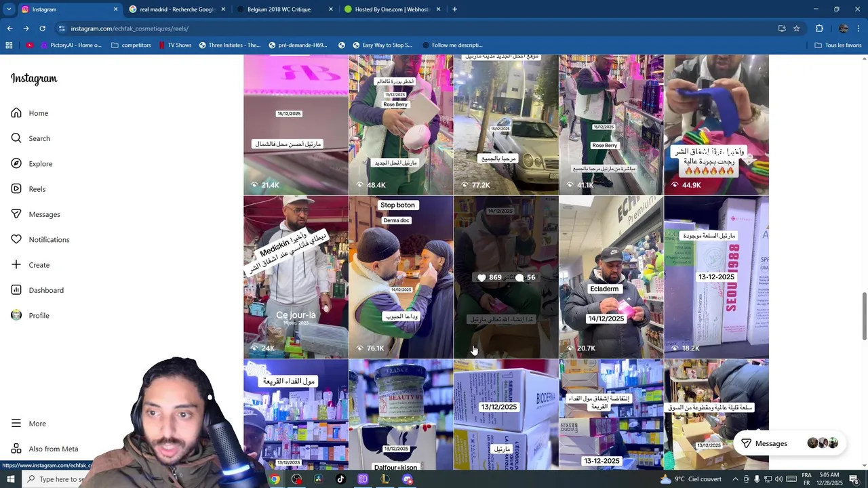Open floating Messages button
Image resolution: width=868 pixels, height=488 pixels.
[789, 443]
